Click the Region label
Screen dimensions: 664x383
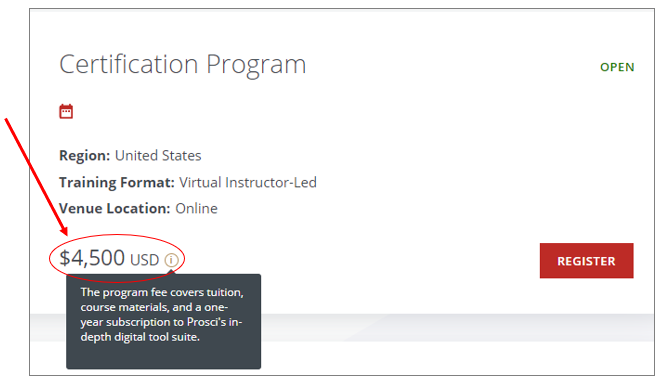85,155
